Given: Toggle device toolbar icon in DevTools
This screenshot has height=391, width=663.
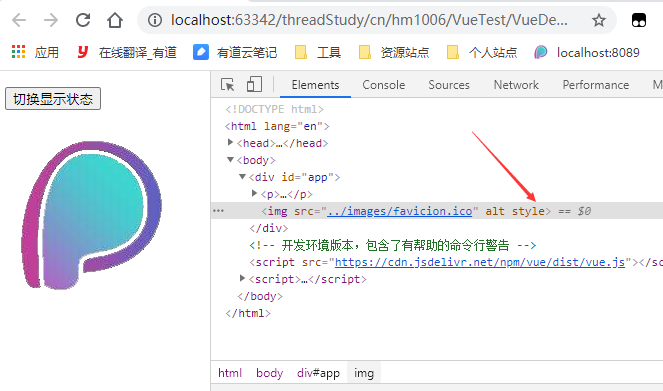Looking at the screenshot, I should pyautogui.click(x=254, y=85).
